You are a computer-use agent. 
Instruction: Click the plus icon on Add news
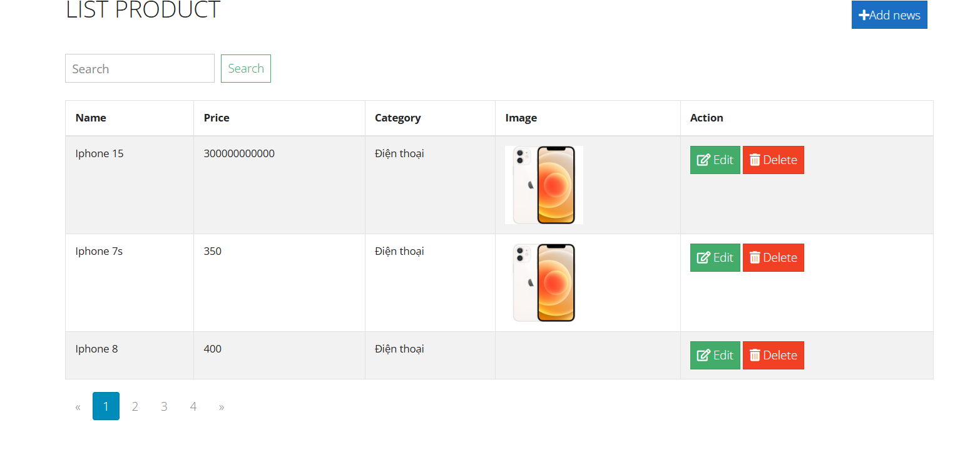(864, 15)
